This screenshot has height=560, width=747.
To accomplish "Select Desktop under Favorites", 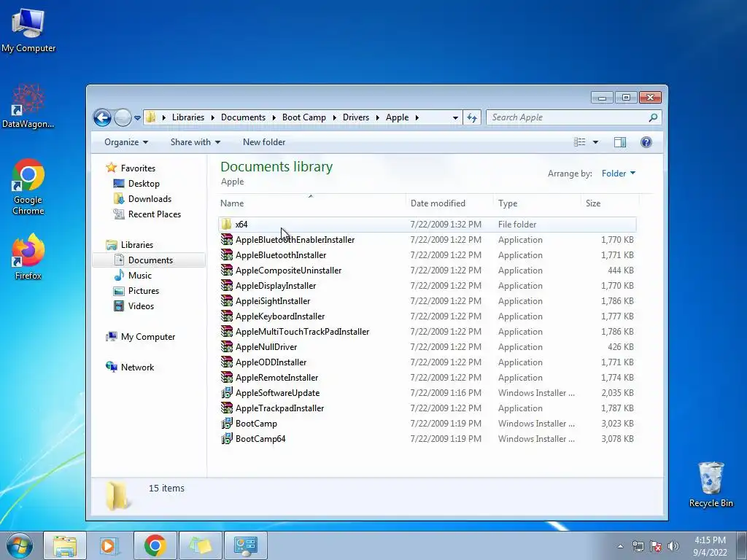I will tap(144, 184).
